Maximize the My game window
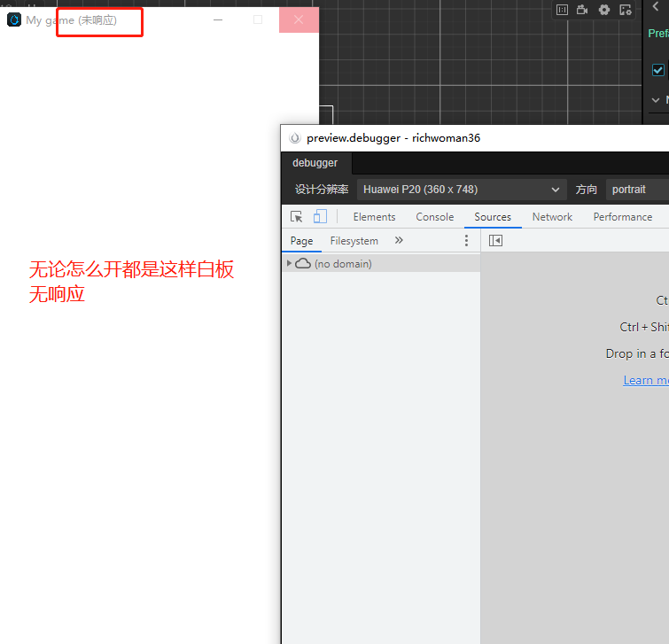This screenshot has height=644, width=669. pyautogui.click(x=258, y=19)
